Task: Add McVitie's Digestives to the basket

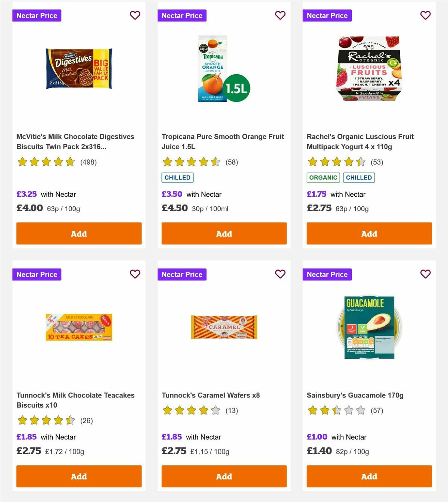Action: tap(78, 233)
